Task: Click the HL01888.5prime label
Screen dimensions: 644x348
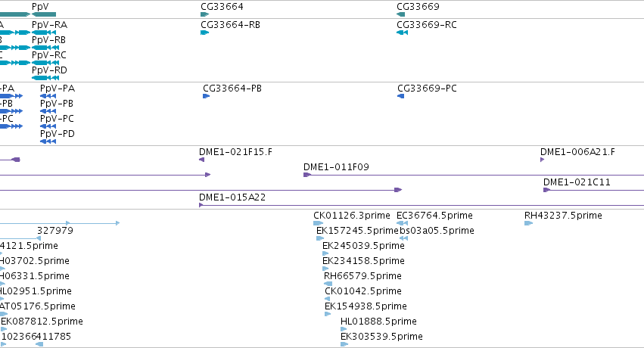Action: pos(378,322)
